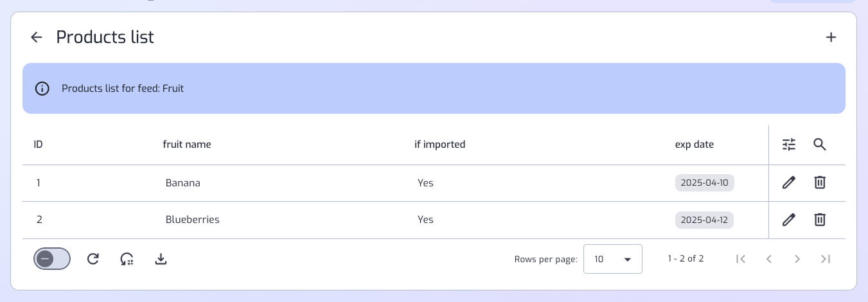Go back using the left arrow icon
The width and height of the screenshot is (868, 302).
click(37, 37)
